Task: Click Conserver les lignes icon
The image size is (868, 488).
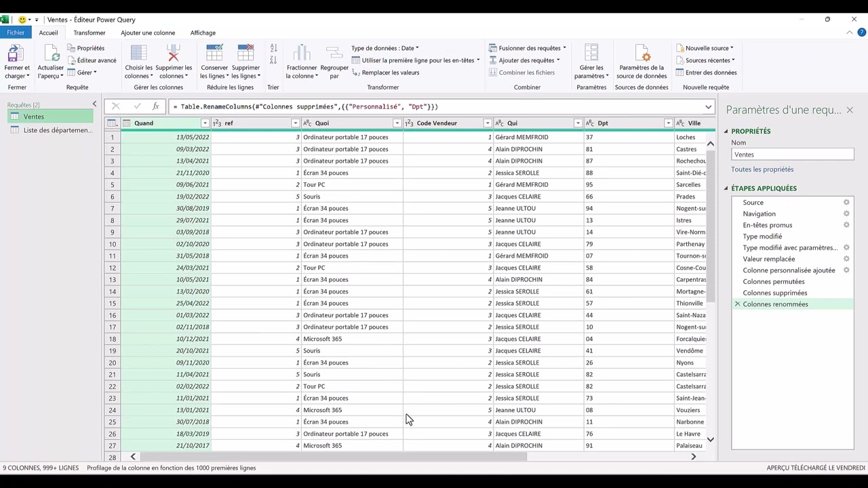Action: tap(214, 54)
